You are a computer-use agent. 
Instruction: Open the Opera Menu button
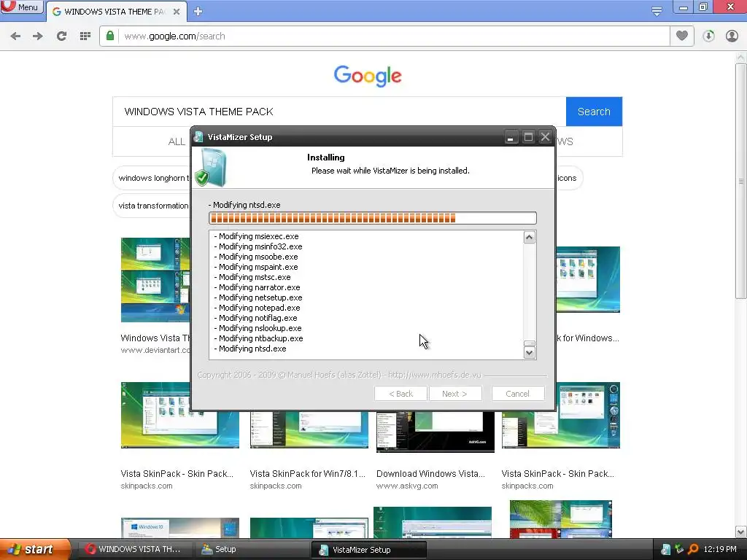[21, 7]
